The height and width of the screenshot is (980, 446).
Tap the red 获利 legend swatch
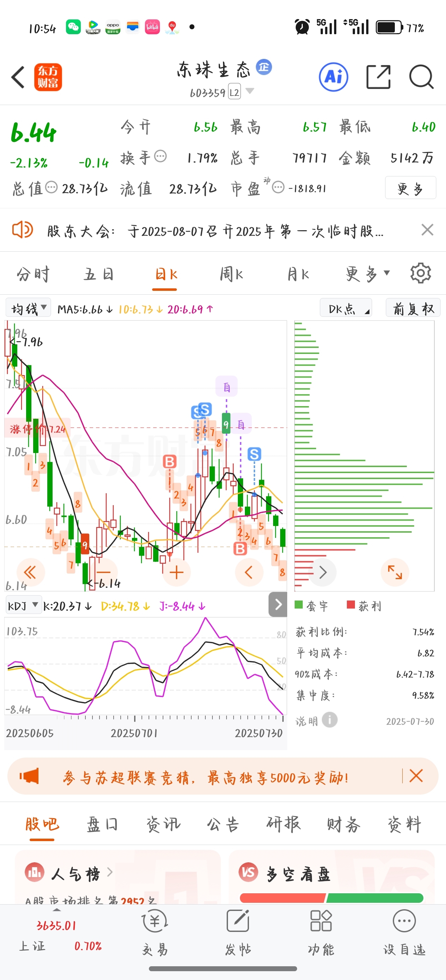(x=351, y=605)
